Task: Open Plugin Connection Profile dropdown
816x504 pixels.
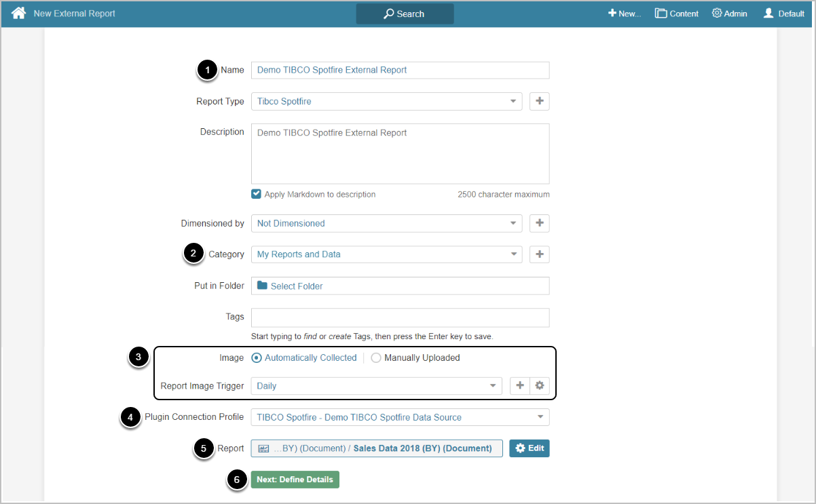Action: click(x=400, y=417)
